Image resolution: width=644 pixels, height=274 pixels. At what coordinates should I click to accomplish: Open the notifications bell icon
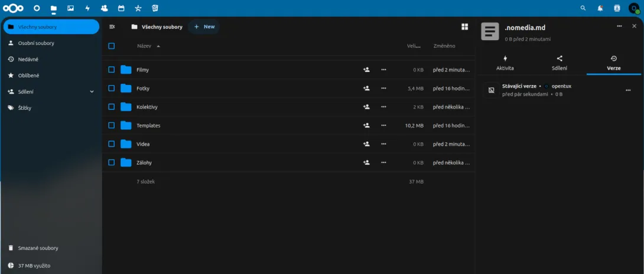(600, 8)
